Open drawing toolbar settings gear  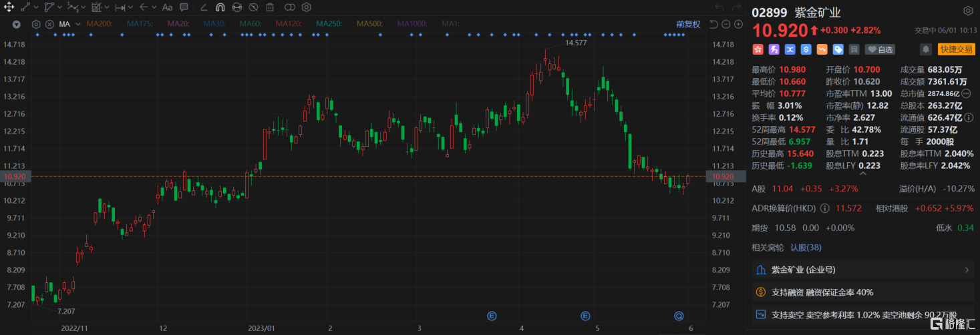pos(307,7)
